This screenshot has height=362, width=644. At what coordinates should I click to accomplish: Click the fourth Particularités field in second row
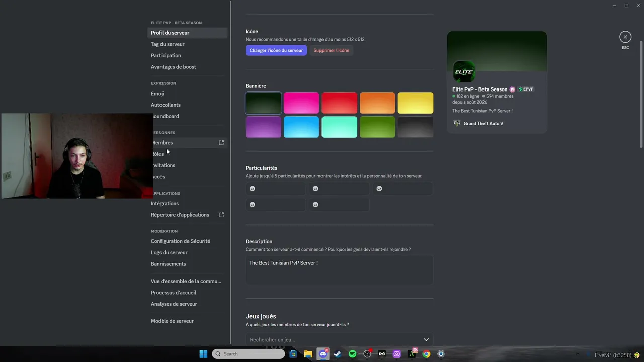[x=276, y=204]
